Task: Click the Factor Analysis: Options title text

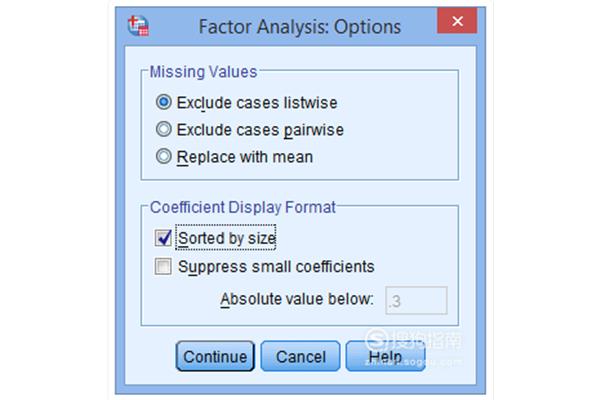Action: (x=300, y=27)
